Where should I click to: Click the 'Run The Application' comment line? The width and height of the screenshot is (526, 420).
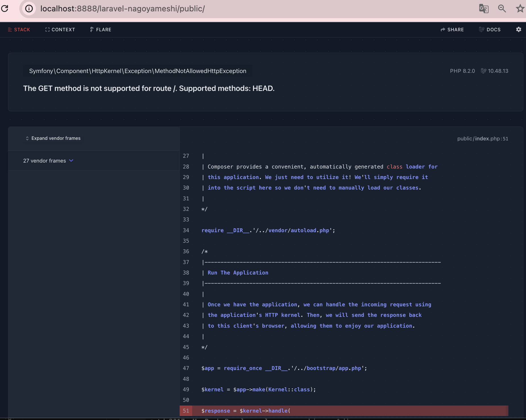click(238, 273)
